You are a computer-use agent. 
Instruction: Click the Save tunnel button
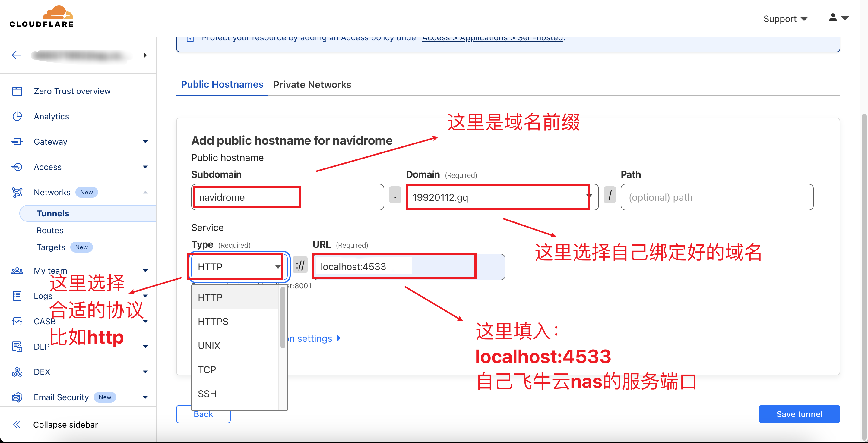(x=799, y=414)
